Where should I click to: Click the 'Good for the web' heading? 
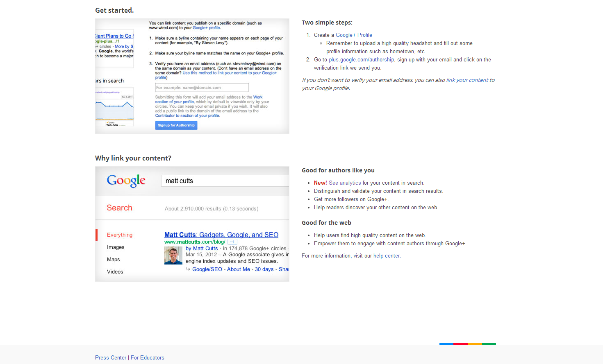(326, 223)
